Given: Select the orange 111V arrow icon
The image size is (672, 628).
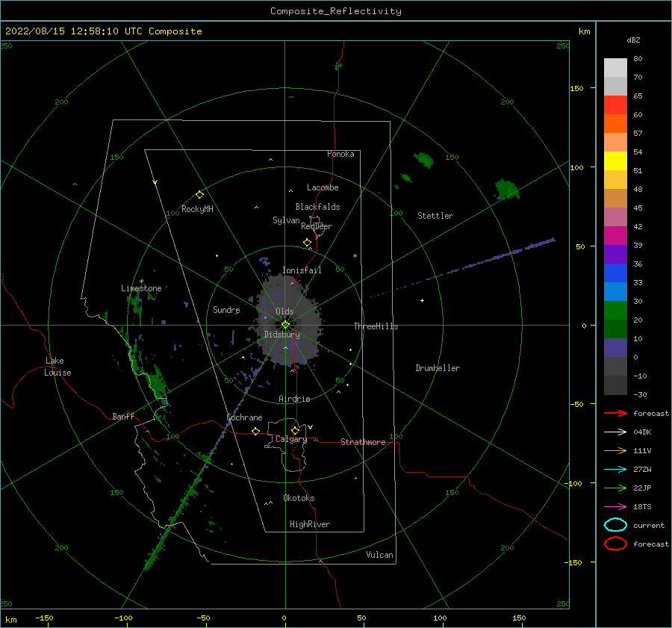Looking at the screenshot, I should (615, 450).
